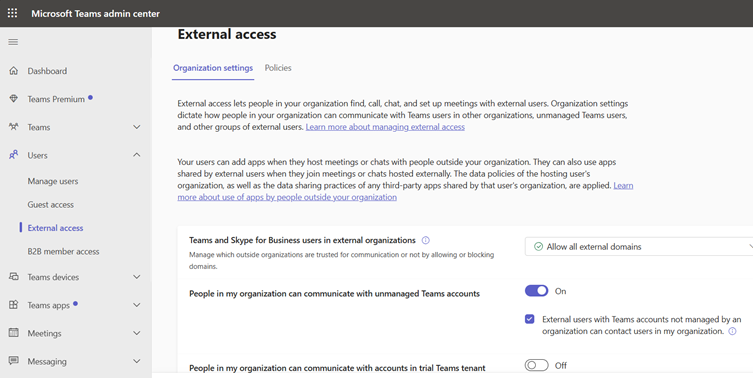
Task: Open Guest access in sidebar
Action: click(50, 205)
